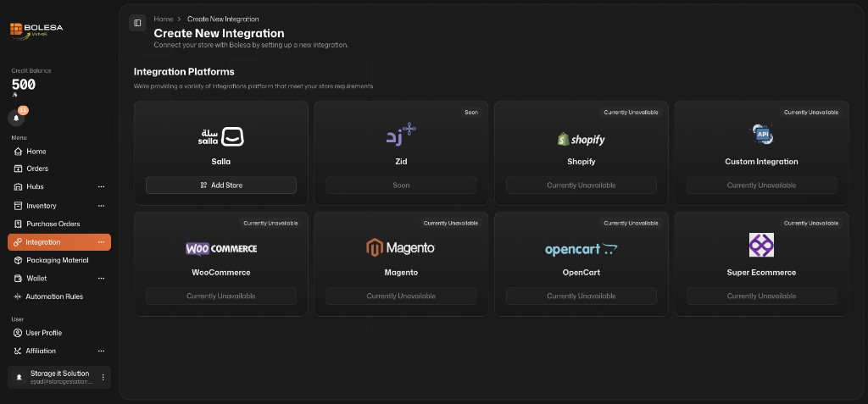This screenshot has height=404, width=868.
Task: Open Packaging Material page
Action: (x=59, y=260)
